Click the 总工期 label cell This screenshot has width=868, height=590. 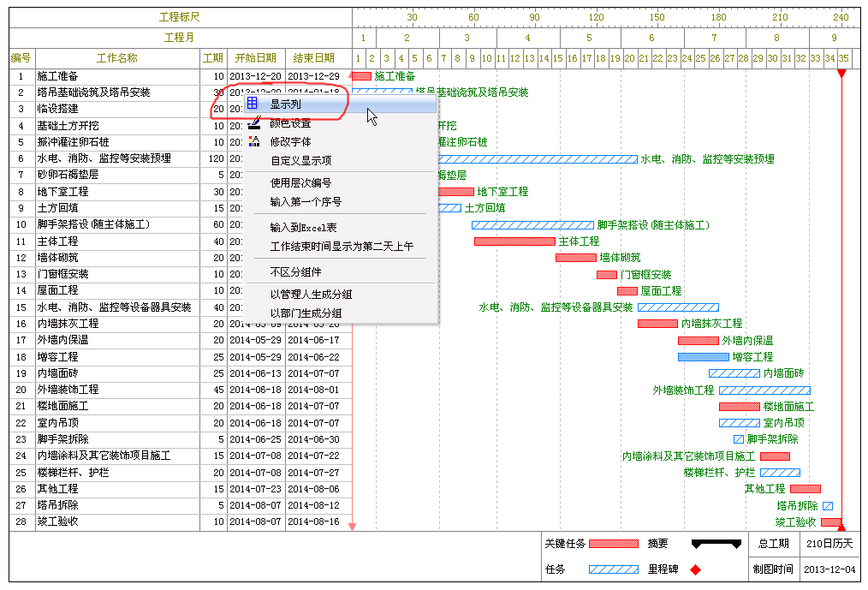coord(773,544)
